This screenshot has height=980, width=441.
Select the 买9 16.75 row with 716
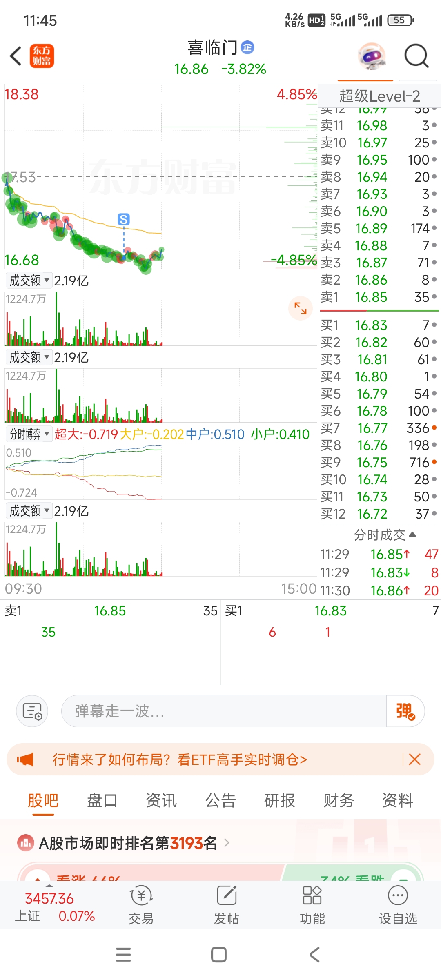click(379, 462)
